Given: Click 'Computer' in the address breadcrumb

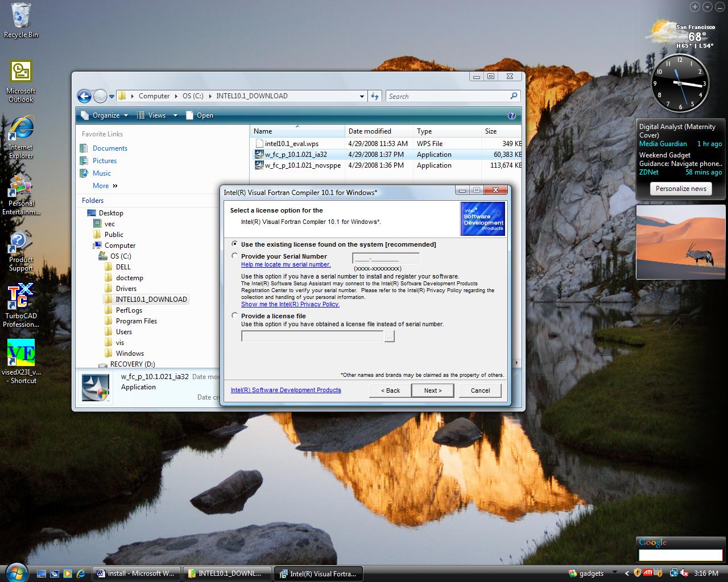Looking at the screenshot, I should coord(154,96).
